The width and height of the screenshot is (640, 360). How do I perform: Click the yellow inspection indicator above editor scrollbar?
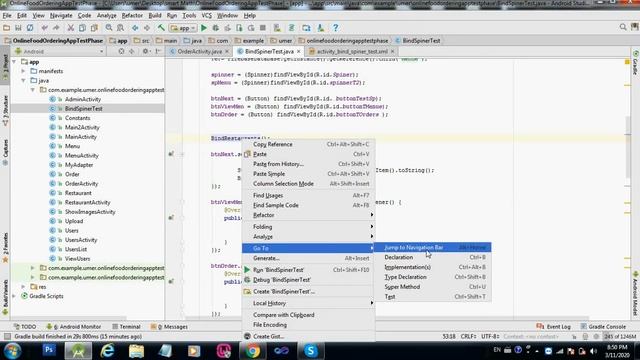coord(627,62)
